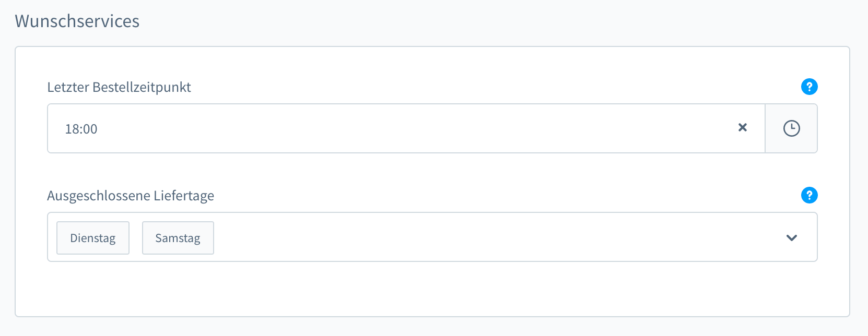This screenshot has height=336, width=868.
Task: Clear the 18:00 time value
Action: 742,128
